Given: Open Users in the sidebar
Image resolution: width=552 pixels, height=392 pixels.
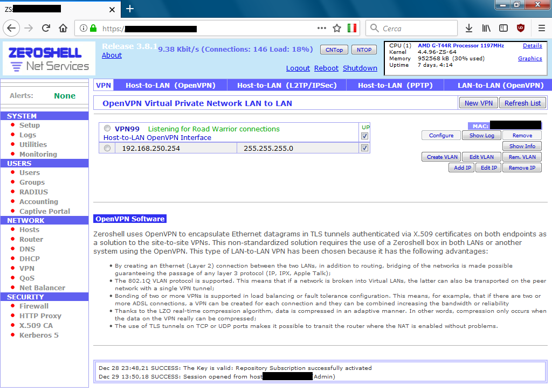Looking at the screenshot, I should [30, 173].
